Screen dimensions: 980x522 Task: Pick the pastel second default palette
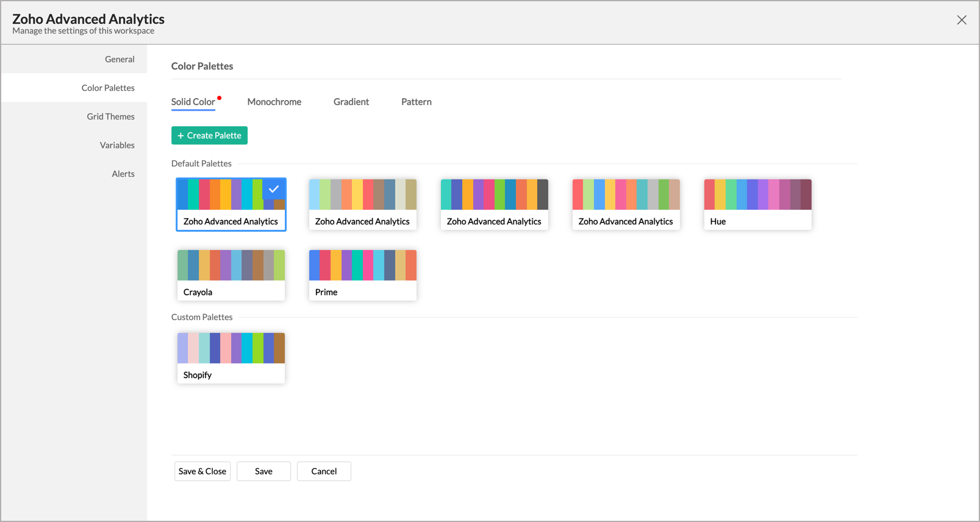click(x=362, y=204)
